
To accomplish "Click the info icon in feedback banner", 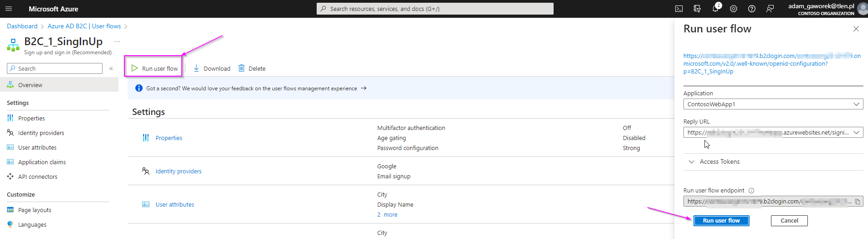I will (139, 88).
